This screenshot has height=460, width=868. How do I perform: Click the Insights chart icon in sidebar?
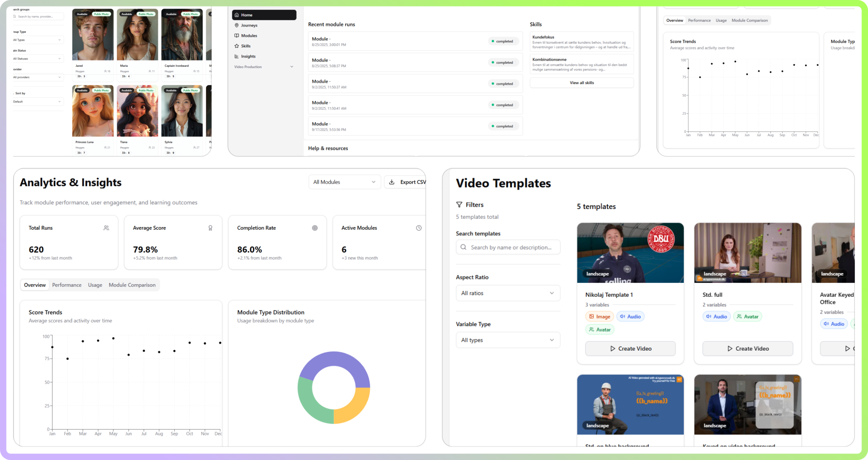click(x=237, y=57)
